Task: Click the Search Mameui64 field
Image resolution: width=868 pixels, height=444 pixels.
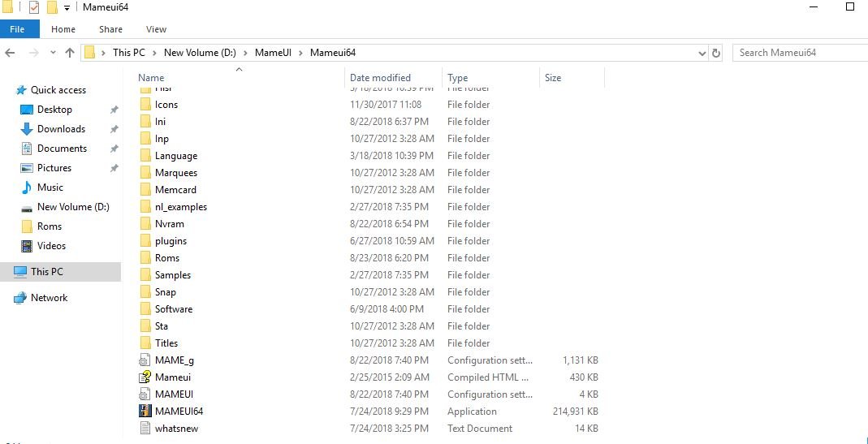Action: [x=800, y=53]
